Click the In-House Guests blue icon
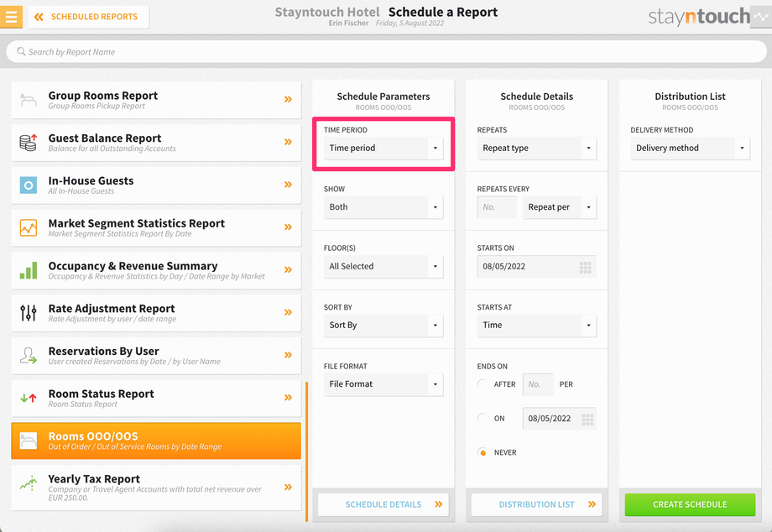Screen dimensions: 772x532 pos(28,185)
